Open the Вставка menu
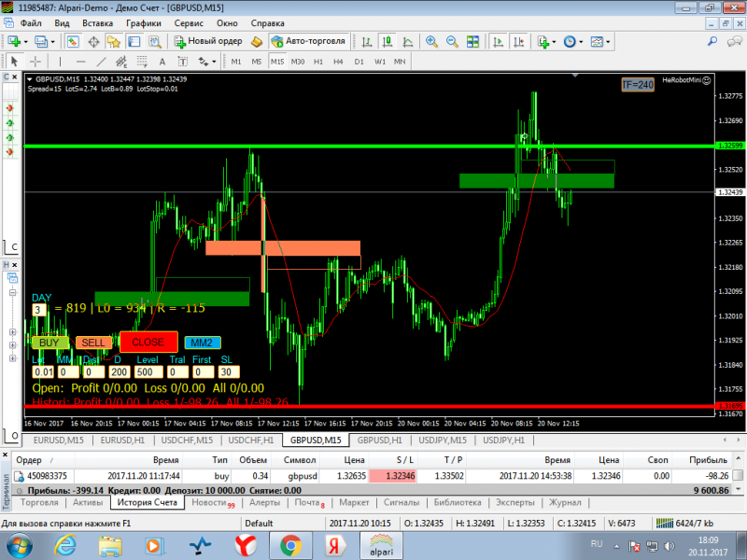This screenshot has width=747, height=560. tap(98, 23)
